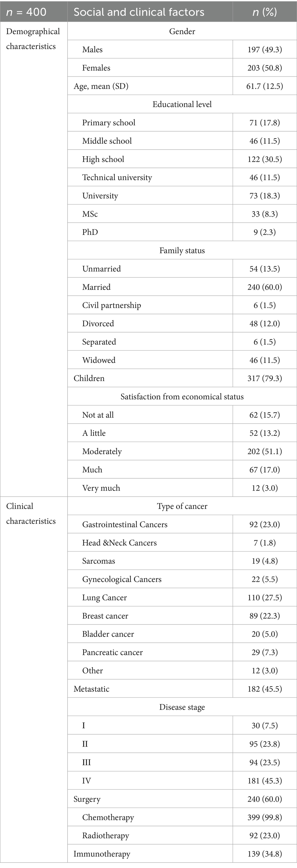Click the 'Social and clinical factors' column header
Screen dimensions: 297x868
coord(139,12)
